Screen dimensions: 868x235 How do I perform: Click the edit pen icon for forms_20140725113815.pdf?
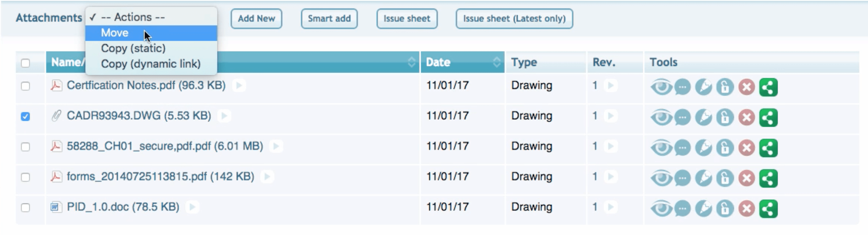[704, 179]
